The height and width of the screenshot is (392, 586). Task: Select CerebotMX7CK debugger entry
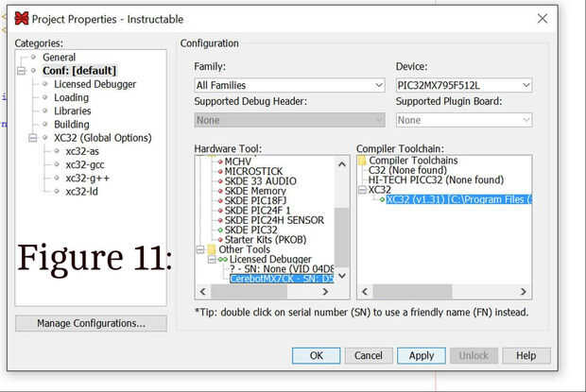(282, 279)
